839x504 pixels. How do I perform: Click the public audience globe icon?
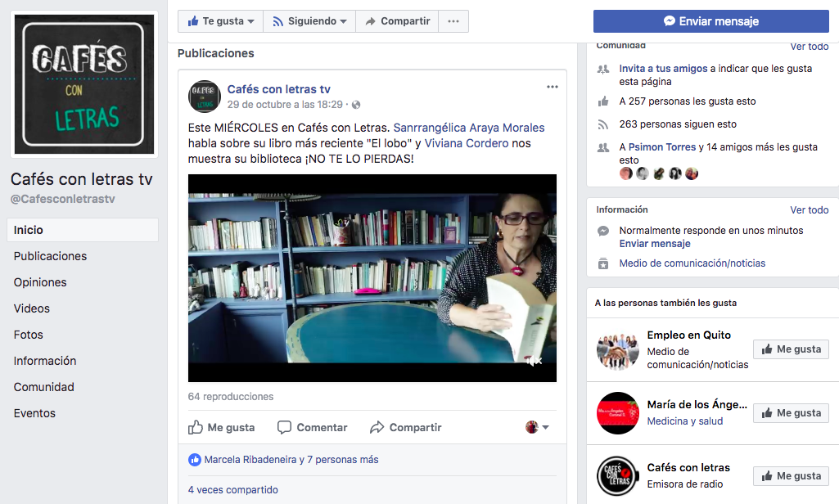[356, 105]
